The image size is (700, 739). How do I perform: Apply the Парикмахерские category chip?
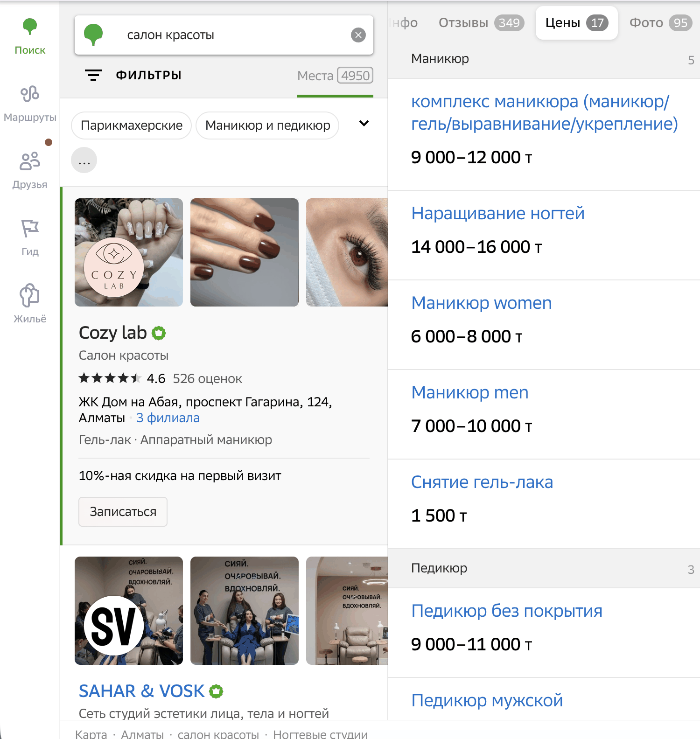[132, 125]
